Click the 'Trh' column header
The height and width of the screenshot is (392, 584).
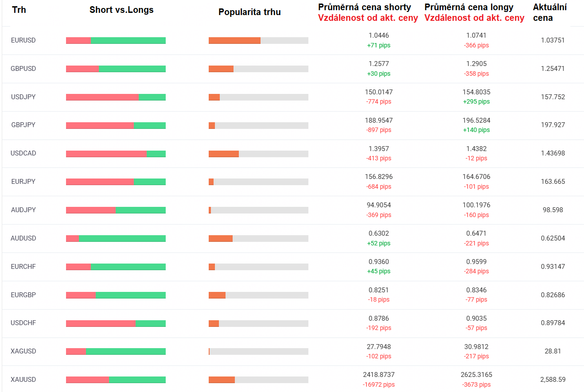(x=19, y=10)
